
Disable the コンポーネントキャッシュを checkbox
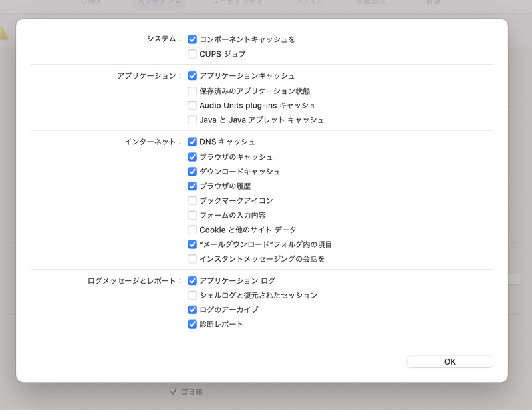(193, 39)
